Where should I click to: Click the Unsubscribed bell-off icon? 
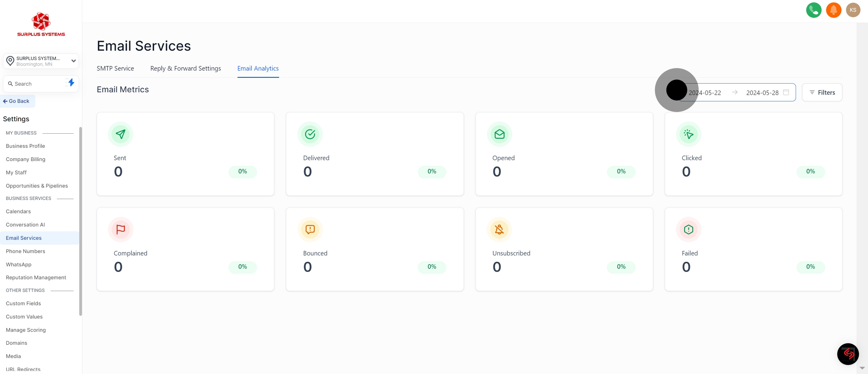[x=499, y=230]
